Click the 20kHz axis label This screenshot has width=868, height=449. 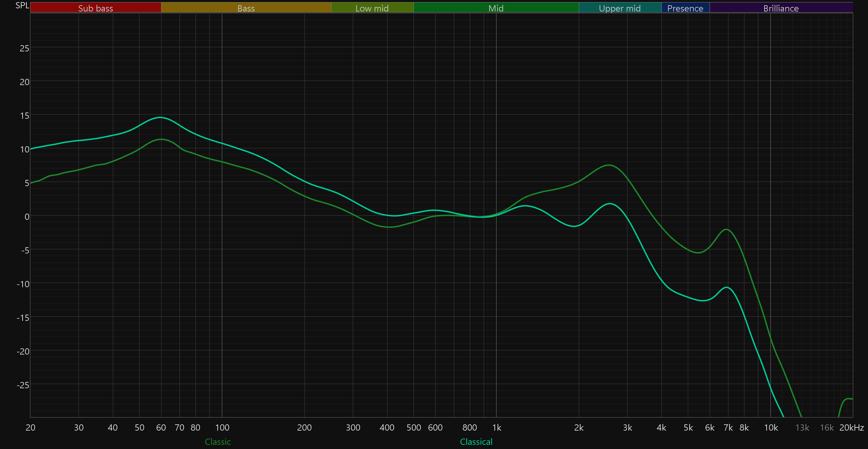pyautogui.click(x=851, y=427)
